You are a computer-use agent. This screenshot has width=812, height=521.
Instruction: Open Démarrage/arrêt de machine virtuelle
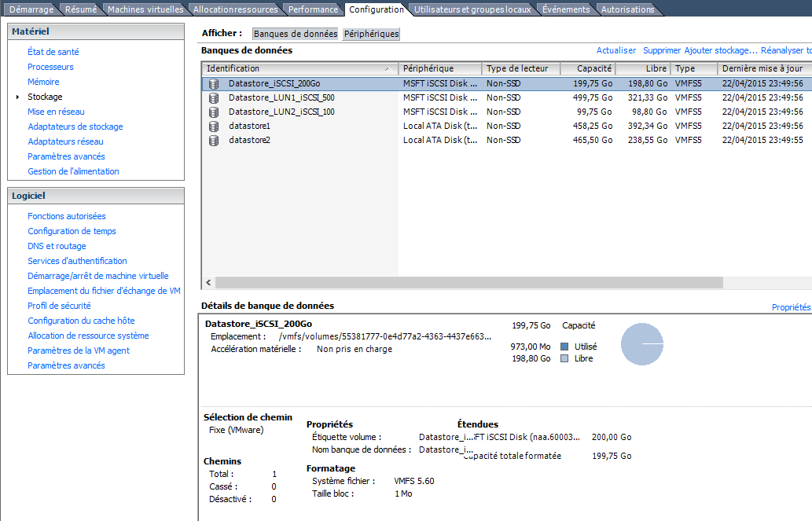coord(98,276)
